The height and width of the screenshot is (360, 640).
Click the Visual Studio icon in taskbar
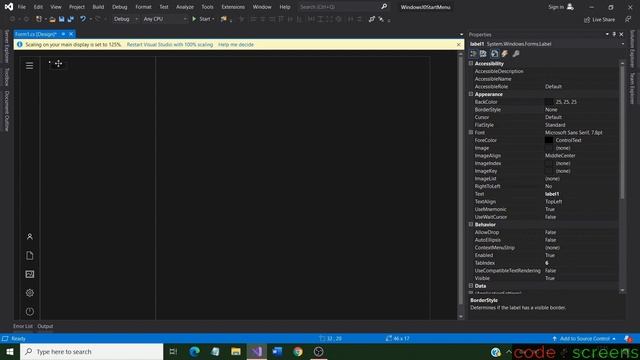[257, 351]
